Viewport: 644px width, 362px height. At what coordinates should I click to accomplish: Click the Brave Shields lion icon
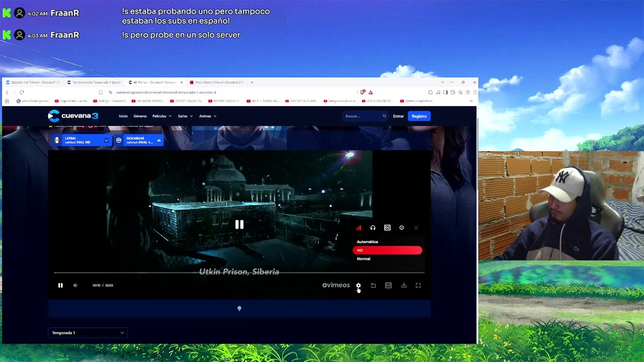click(x=363, y=92)
